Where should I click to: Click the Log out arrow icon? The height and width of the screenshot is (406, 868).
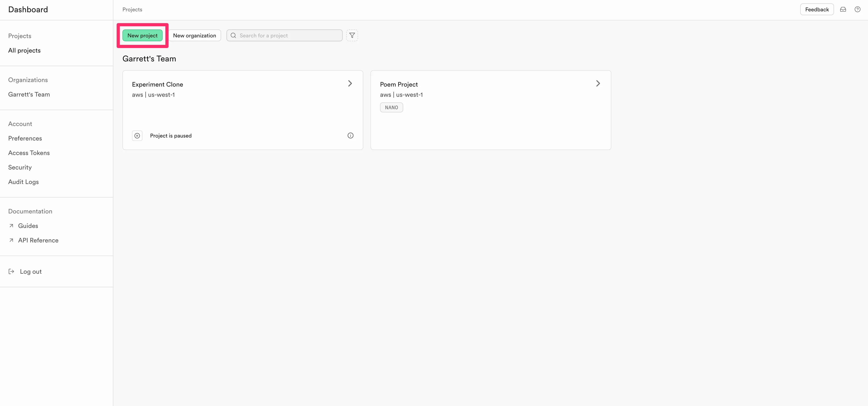12,271
